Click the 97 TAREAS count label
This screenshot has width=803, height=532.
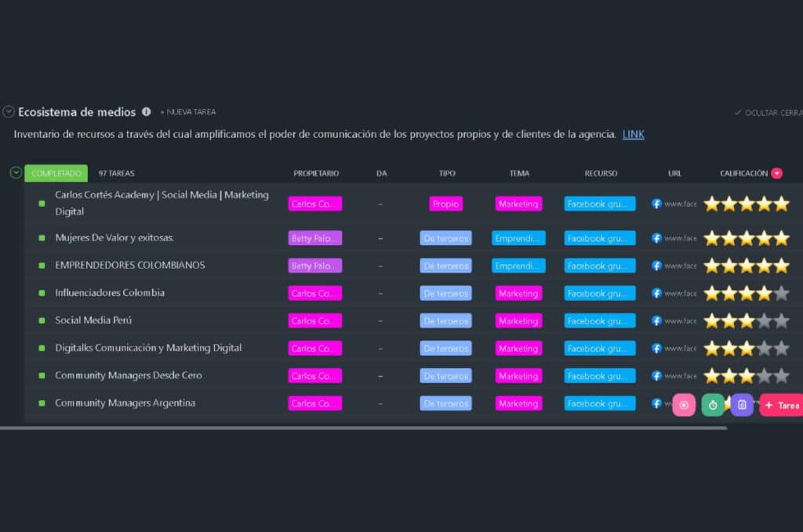[116, 173]
